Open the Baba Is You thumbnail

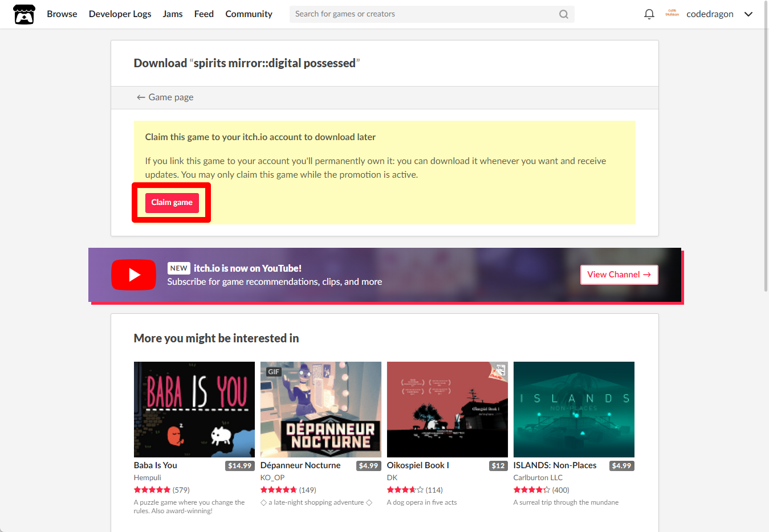(194, 410)
